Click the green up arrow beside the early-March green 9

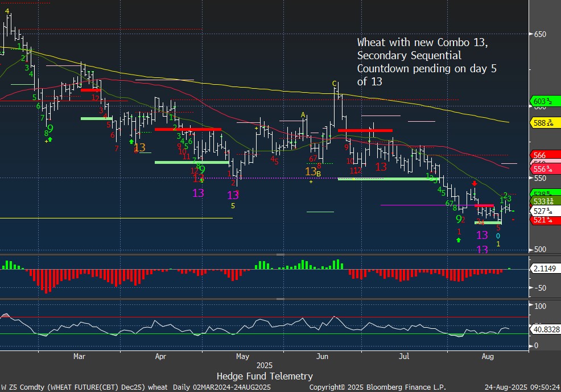49,139
